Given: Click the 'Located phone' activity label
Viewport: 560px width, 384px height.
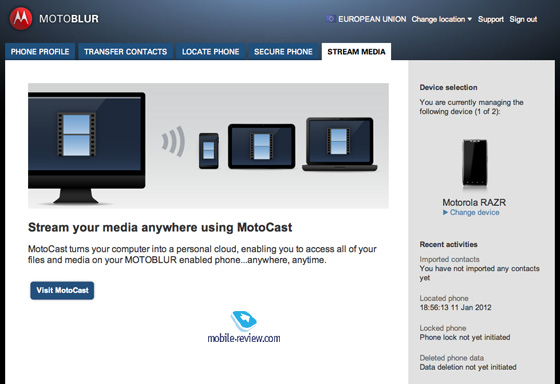Looking at the screenshot, I should [x=444, y=298].
